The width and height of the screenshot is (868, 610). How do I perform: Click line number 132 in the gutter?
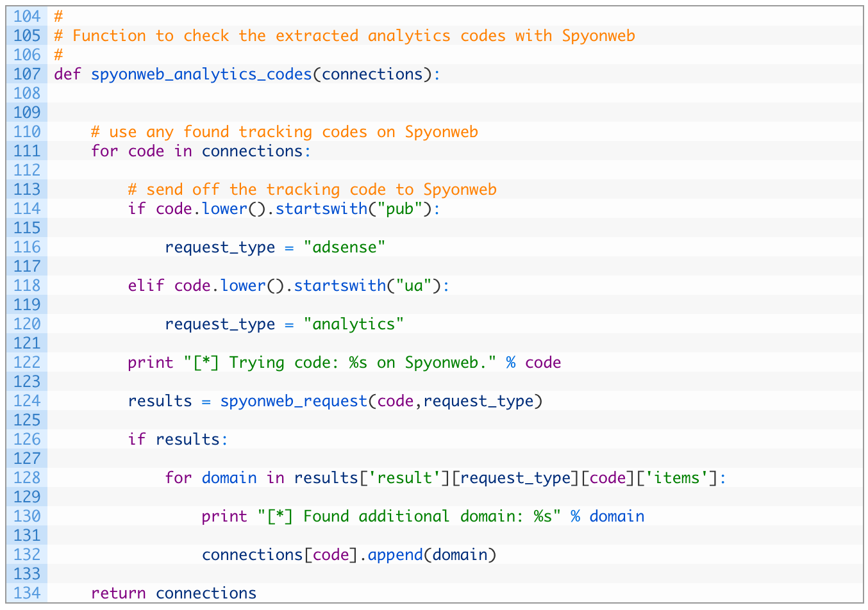tap(27, 554)
